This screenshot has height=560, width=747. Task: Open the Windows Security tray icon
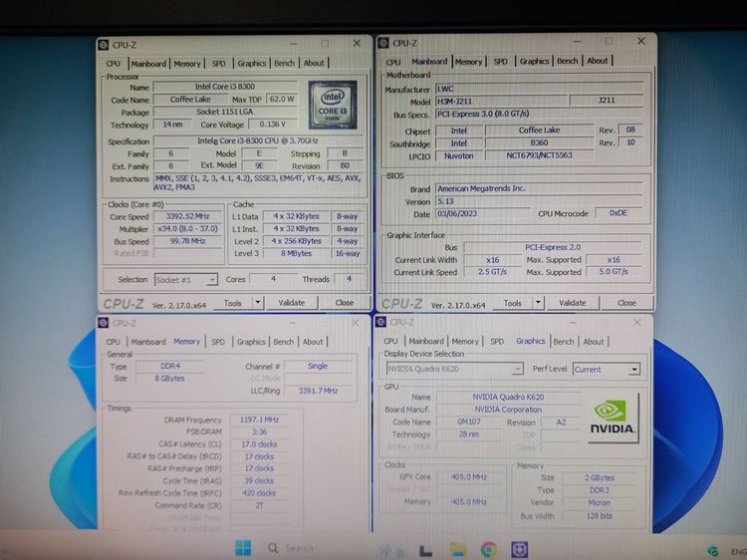[713, 551]
